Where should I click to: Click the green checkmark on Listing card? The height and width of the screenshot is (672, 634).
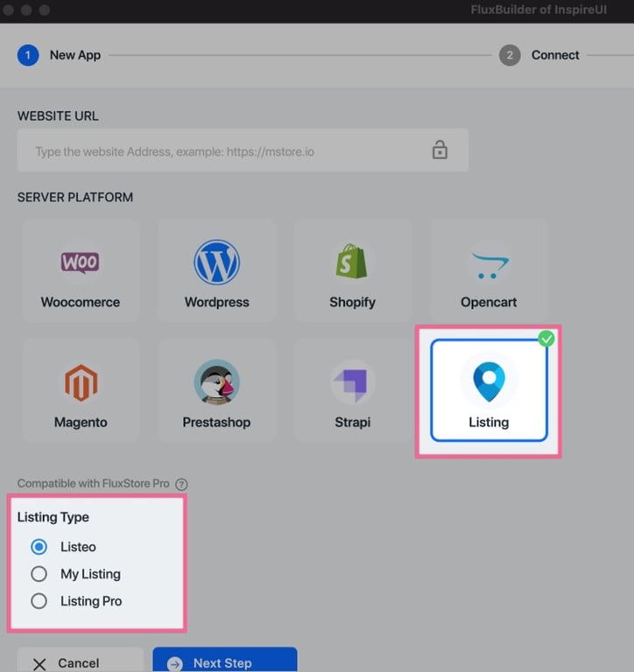click(546, 339)
